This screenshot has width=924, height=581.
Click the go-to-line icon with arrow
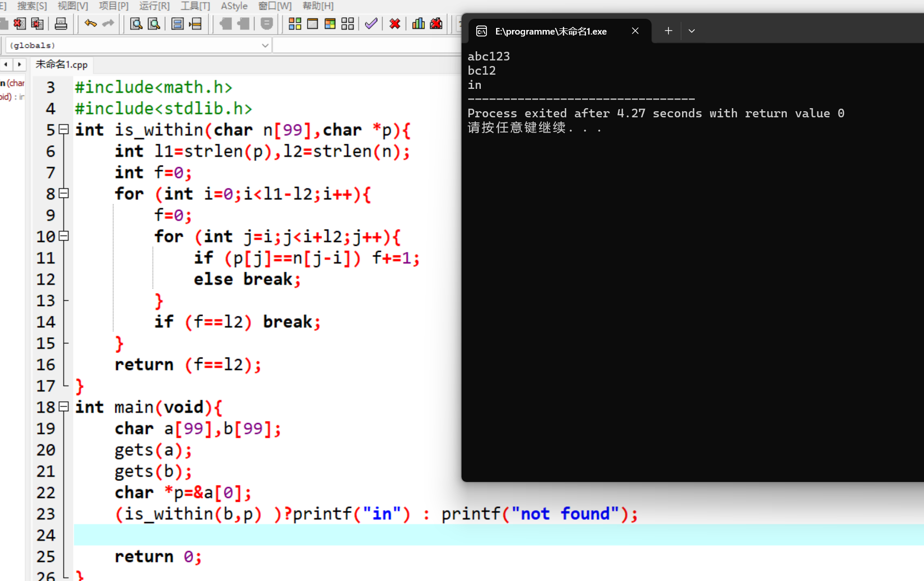(x=195, y=23)
